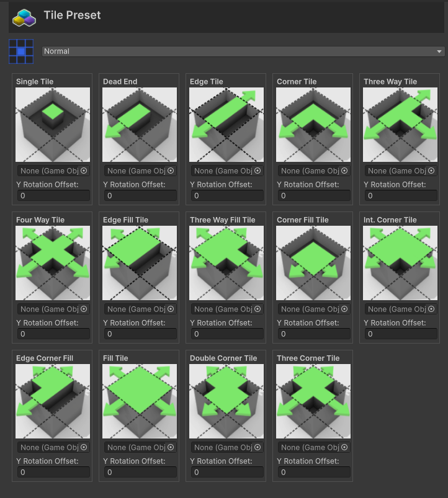Click the Three Way Fill Tile label
Image resolution: width=448 pixels, height=498 pixels.
(x=222, y=220)
